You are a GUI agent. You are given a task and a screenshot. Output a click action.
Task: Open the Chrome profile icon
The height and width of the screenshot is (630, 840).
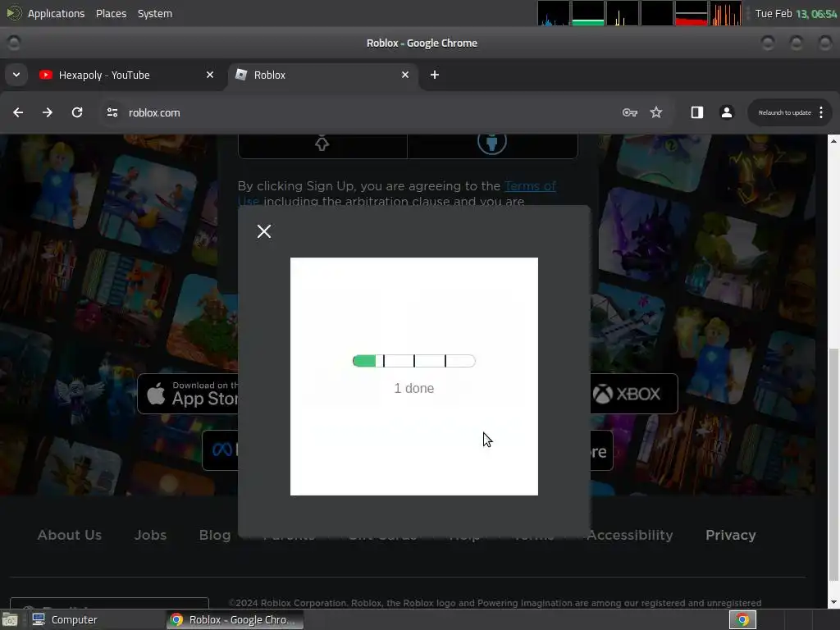[x=727, y=112]
